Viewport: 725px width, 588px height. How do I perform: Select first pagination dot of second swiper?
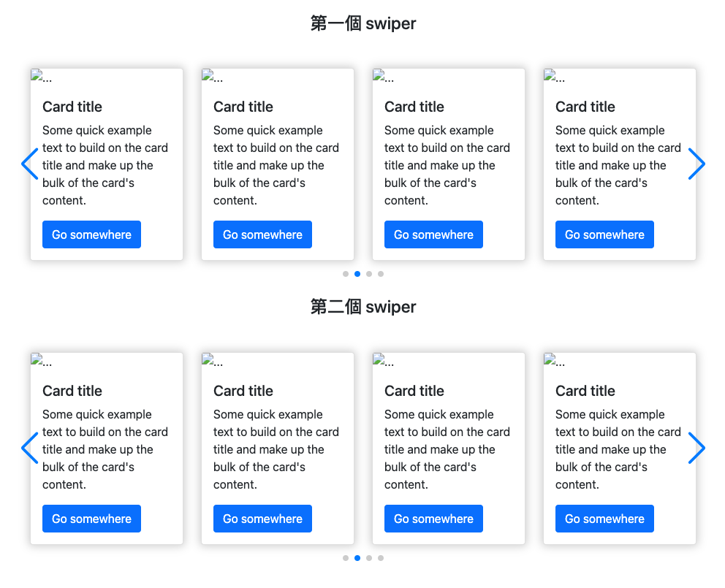pyautogui.click(x=346, y=558)
